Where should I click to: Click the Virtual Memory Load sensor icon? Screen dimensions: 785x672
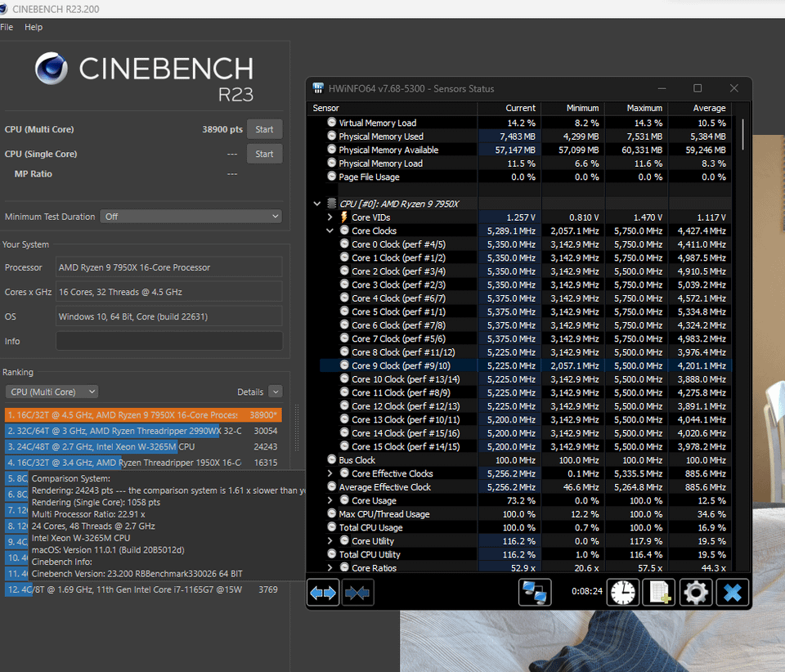pyautogui.click(x=331, y=122)
